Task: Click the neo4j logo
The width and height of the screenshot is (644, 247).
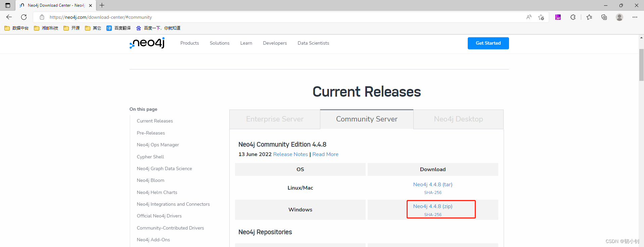Action: [x=147, y=43]
